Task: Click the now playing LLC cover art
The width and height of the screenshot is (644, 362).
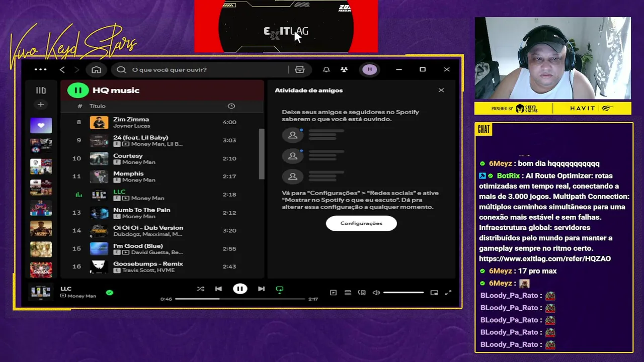Action: [x=40, y=292]
